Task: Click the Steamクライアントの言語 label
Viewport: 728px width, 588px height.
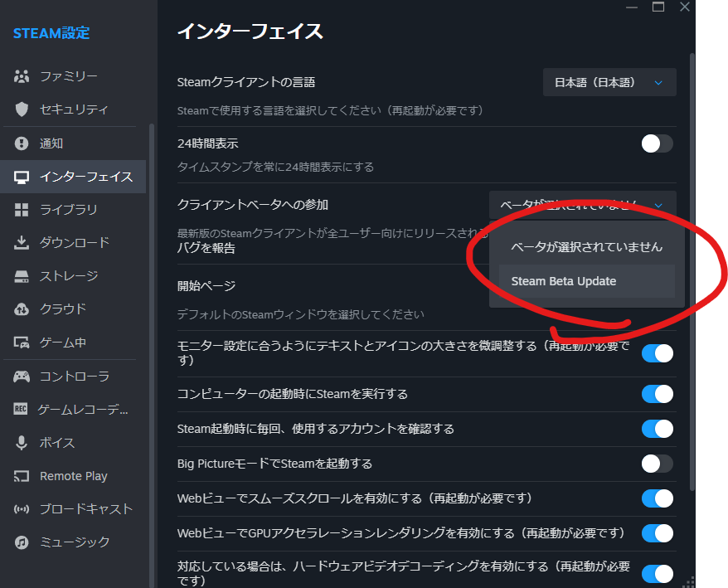Action: pyautogui.click(x=246, y=82)
